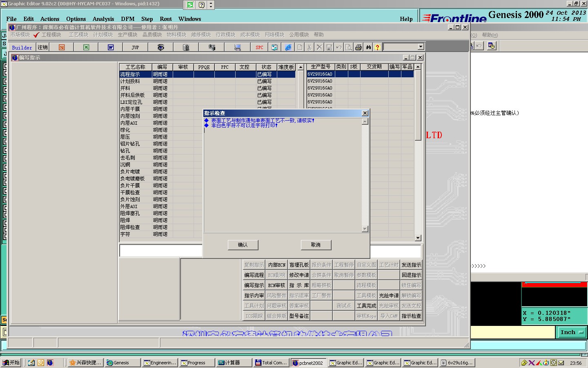Click the 回退指示 button
The image size is (588, 368).
(x=411, y=275)
